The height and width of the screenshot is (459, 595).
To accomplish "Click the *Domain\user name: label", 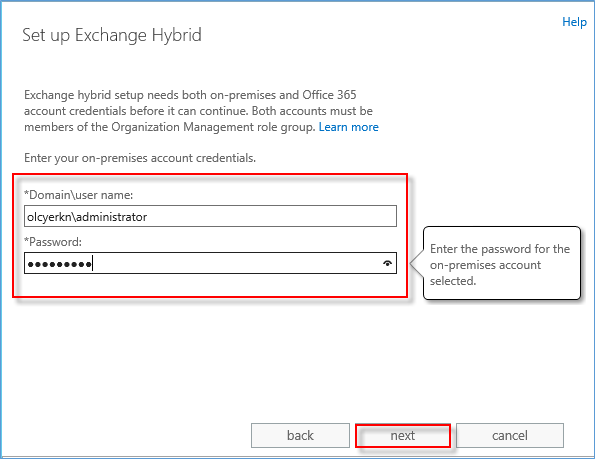I will coord(79,195).
